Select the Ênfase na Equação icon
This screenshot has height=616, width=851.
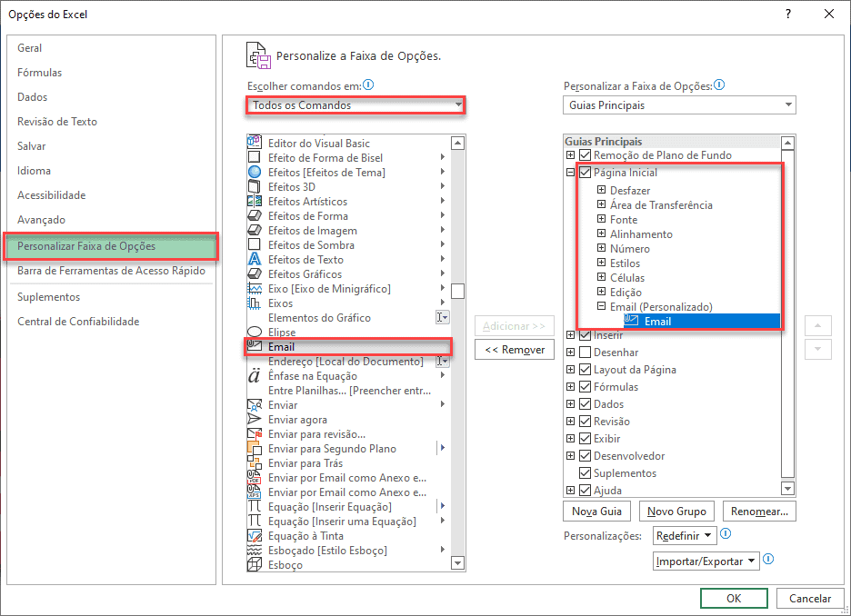(255, 376)
